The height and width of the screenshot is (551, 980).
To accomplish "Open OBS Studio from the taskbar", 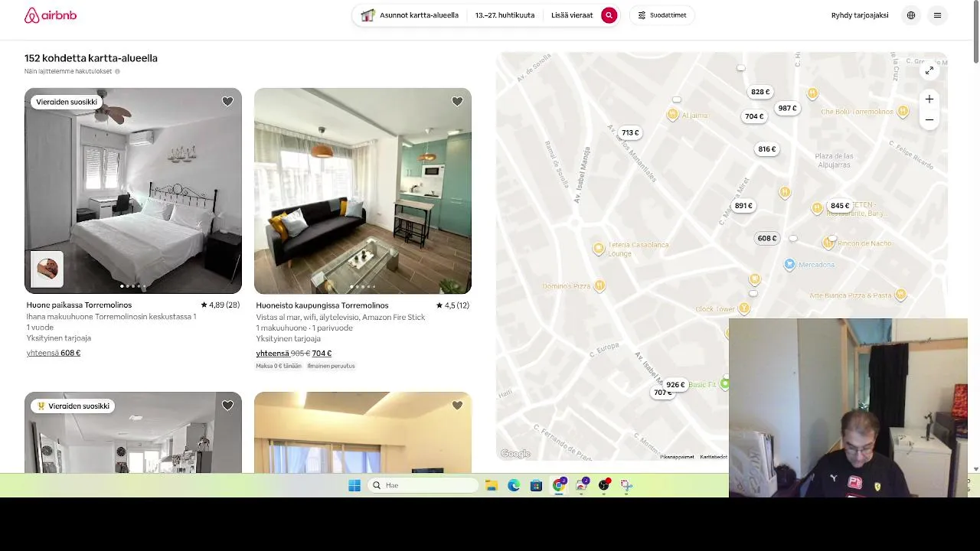I will [x=604, y=485].
